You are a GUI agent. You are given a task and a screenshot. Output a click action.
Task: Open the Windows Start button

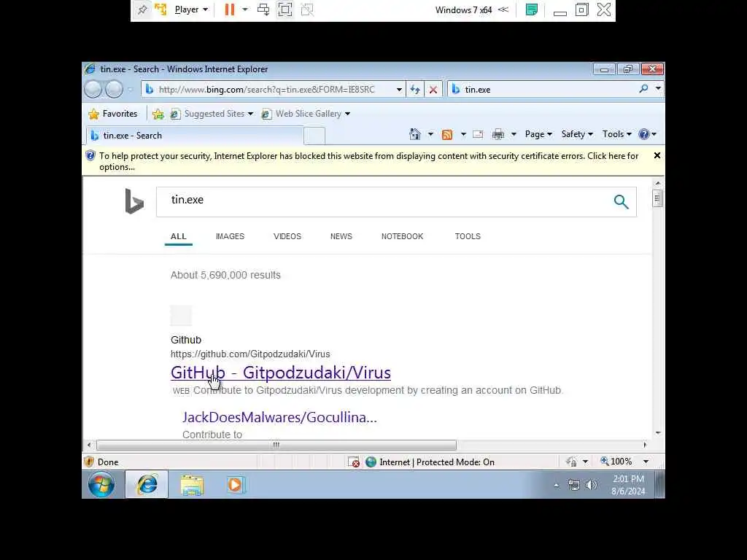[101, 485]
